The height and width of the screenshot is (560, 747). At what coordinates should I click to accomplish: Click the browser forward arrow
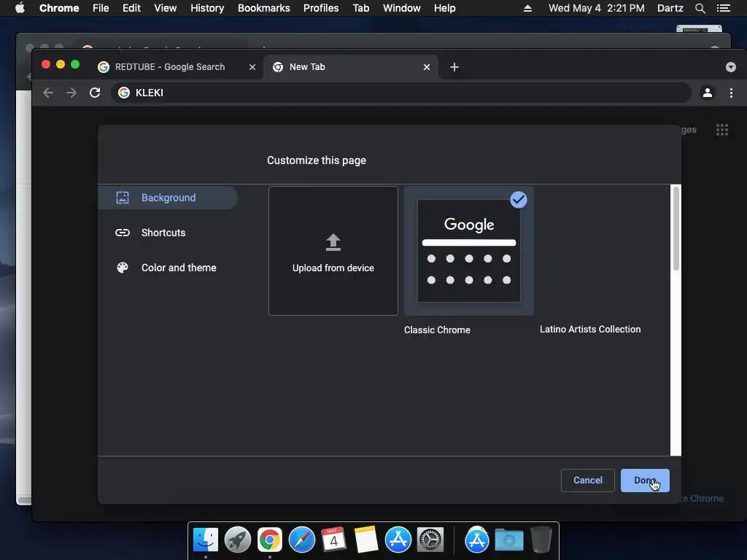pos(71,93)
